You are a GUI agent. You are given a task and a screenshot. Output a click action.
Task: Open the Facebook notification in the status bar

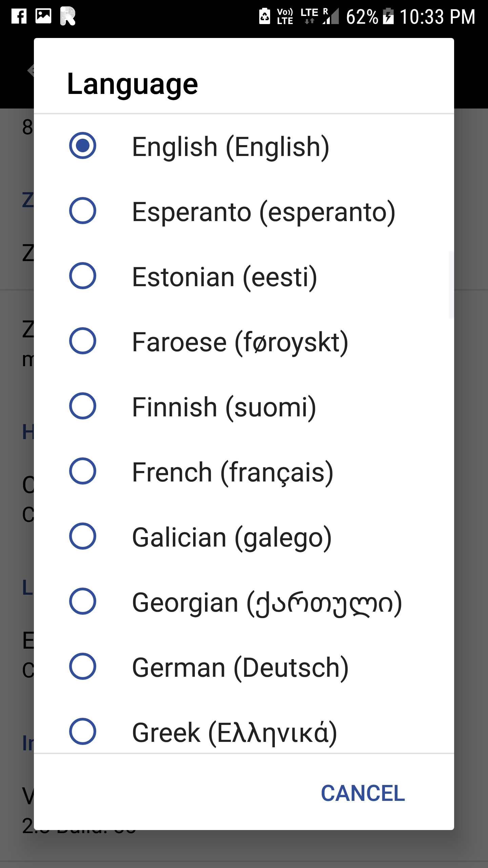click(19, 16)
